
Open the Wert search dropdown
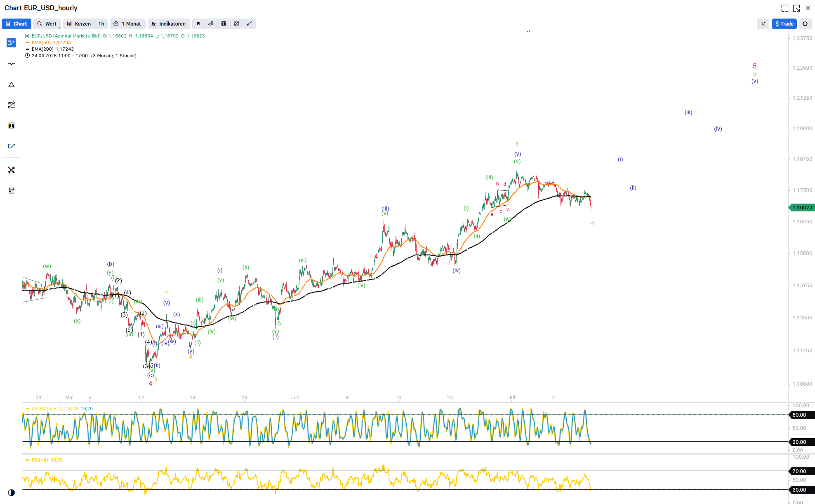(x=47, y=24)
